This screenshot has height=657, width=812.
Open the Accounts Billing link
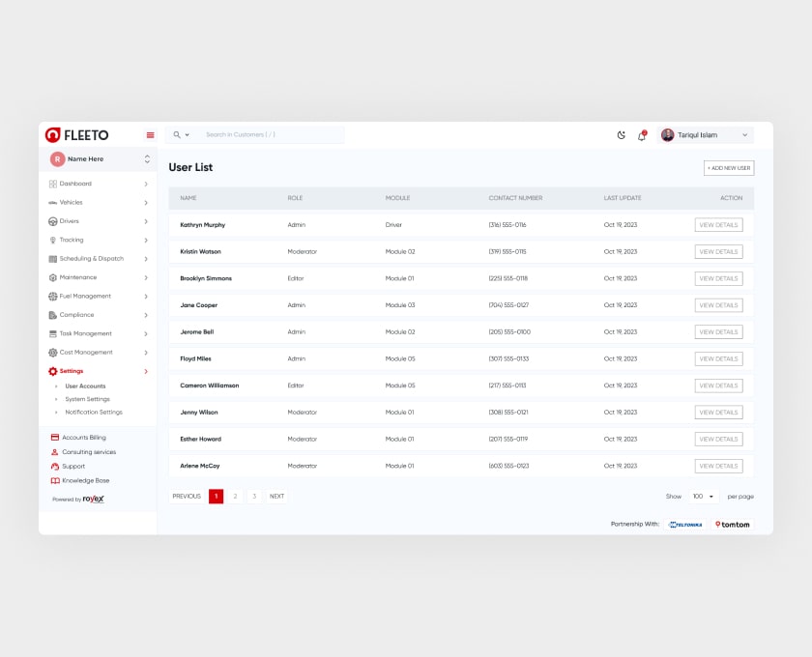click(83, 438)
